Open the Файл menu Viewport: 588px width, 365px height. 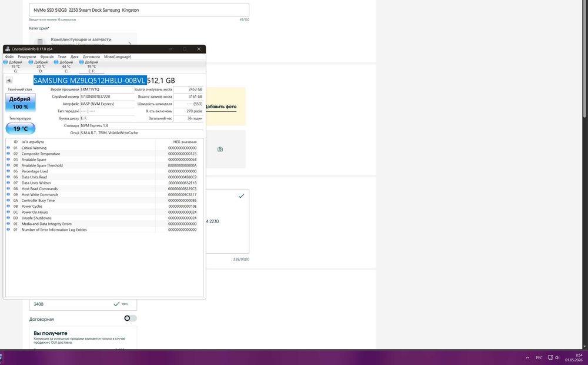(x=9, y=57)
